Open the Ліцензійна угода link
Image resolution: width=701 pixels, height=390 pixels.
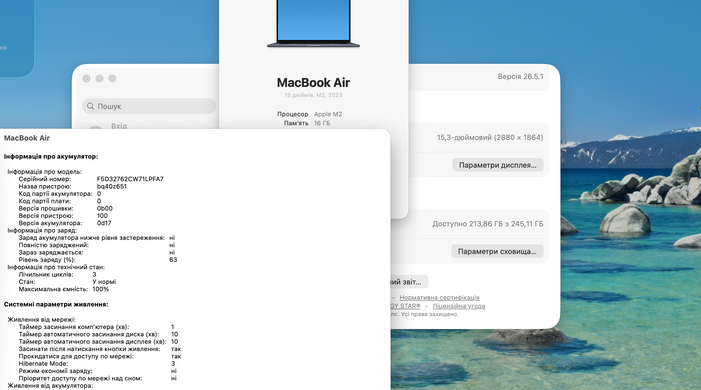click(x=459, y=306)
